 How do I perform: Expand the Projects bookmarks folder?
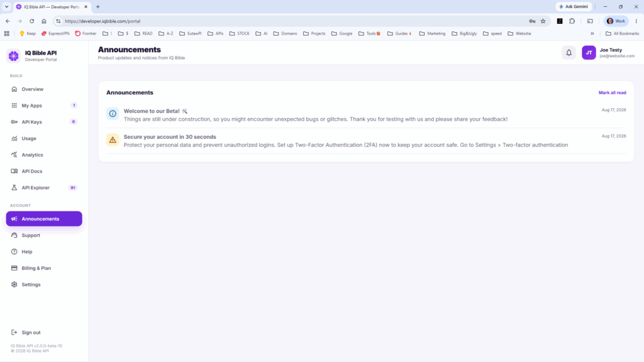point(314,34)
